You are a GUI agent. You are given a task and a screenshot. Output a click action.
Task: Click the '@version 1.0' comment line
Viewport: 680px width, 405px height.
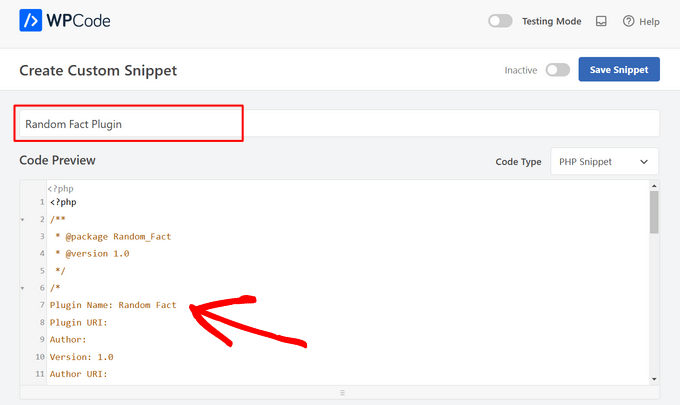(x=92, y=254)
